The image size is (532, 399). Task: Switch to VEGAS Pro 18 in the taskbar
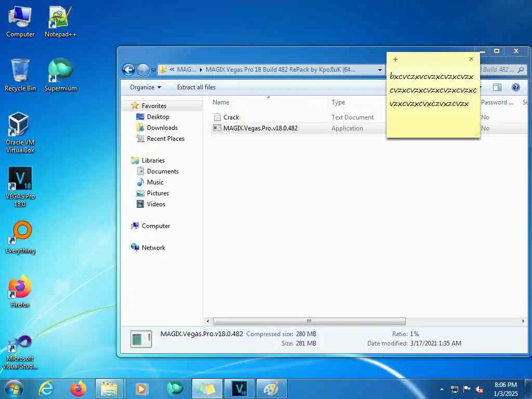(239, 389)
